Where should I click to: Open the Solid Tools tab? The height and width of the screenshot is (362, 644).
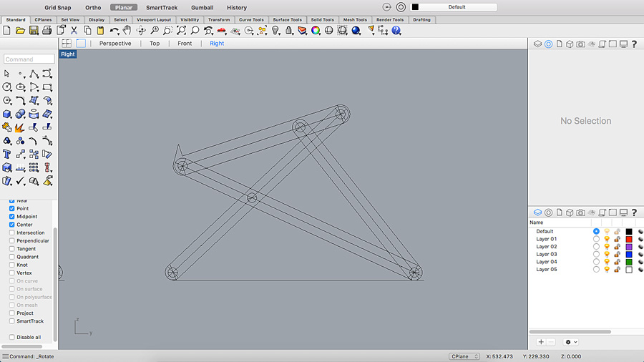point(323,20)
